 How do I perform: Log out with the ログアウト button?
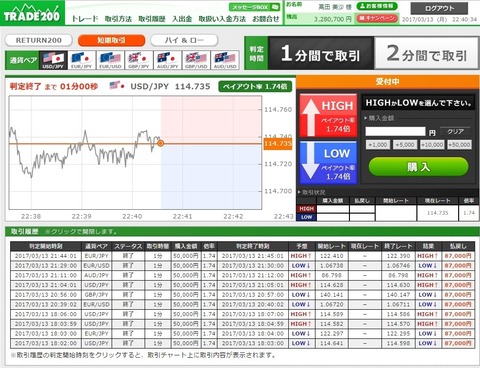click(439, 8)
